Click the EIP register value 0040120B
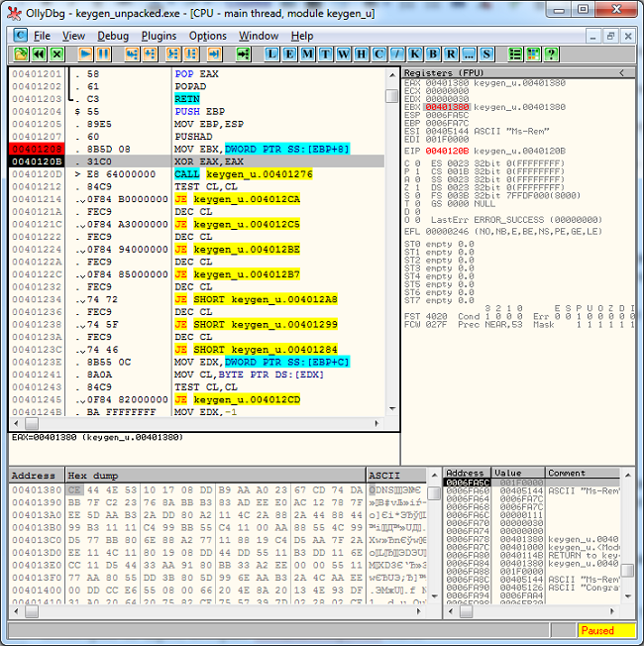Viewport: 644px width, 646px height. 447,151
